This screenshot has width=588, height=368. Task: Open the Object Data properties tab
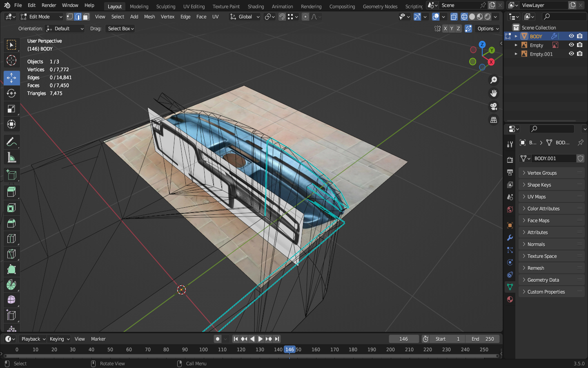510,287
